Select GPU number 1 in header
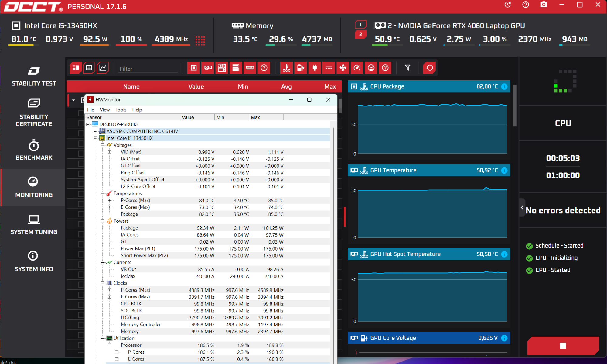 pos(360,25)
